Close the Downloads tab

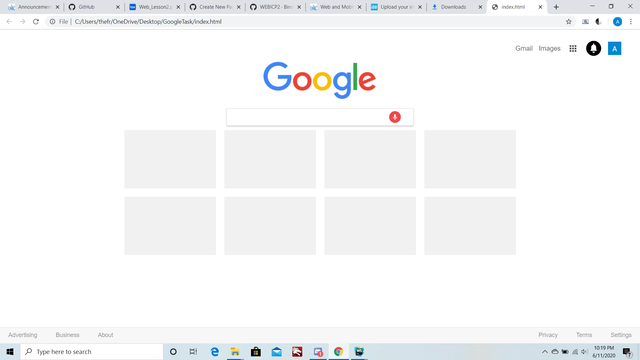click(x=480, y=7)
